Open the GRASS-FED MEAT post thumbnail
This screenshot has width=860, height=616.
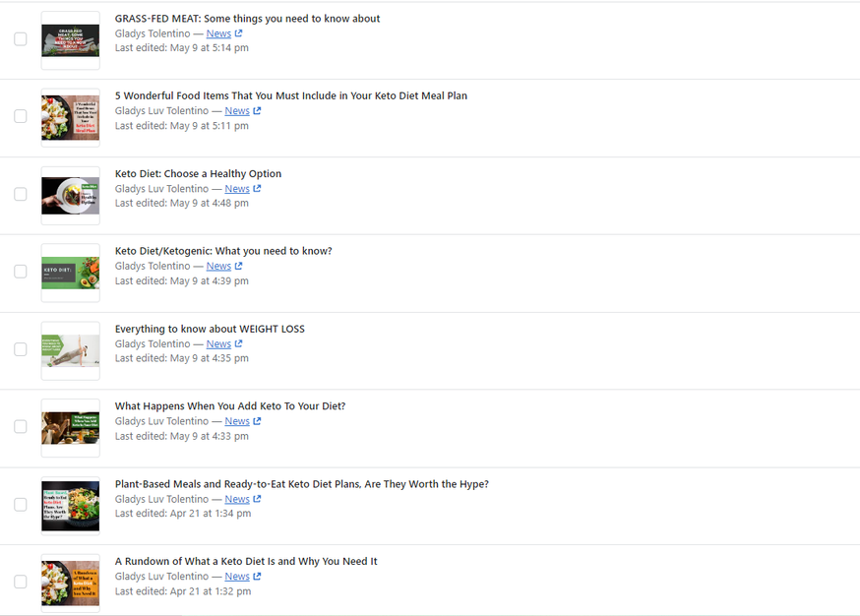(70, 40)
